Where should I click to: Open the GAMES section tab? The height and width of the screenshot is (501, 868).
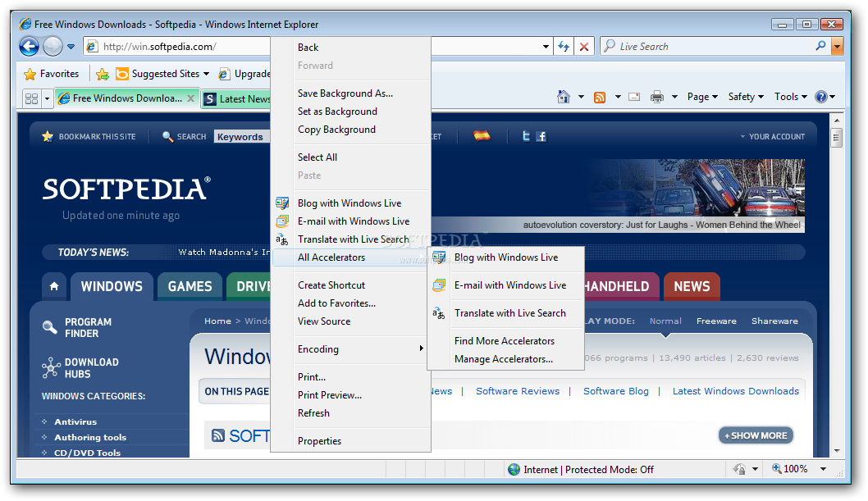point(190,286)
